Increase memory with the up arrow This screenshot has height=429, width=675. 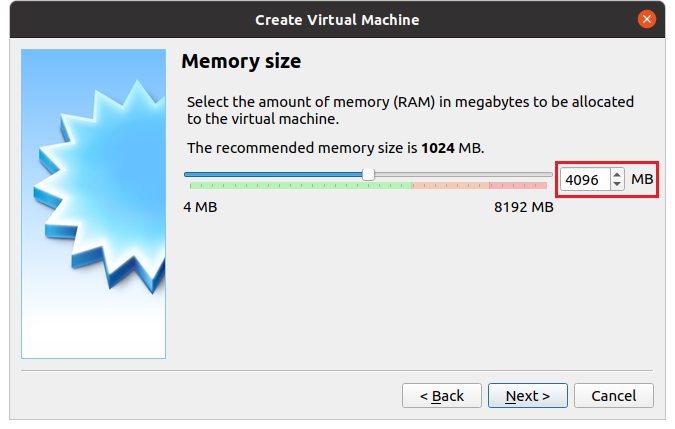pyautogui.click(x=617, y=175)
